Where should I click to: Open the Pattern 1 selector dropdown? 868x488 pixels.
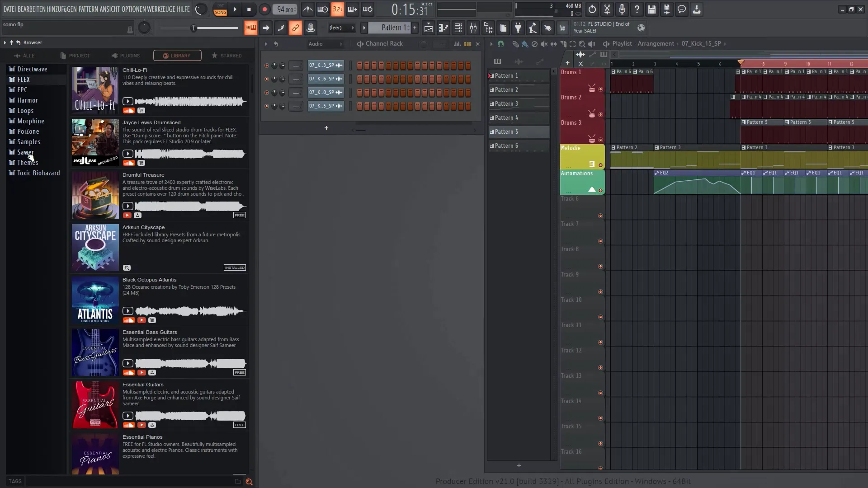click(x=389, y=28)
